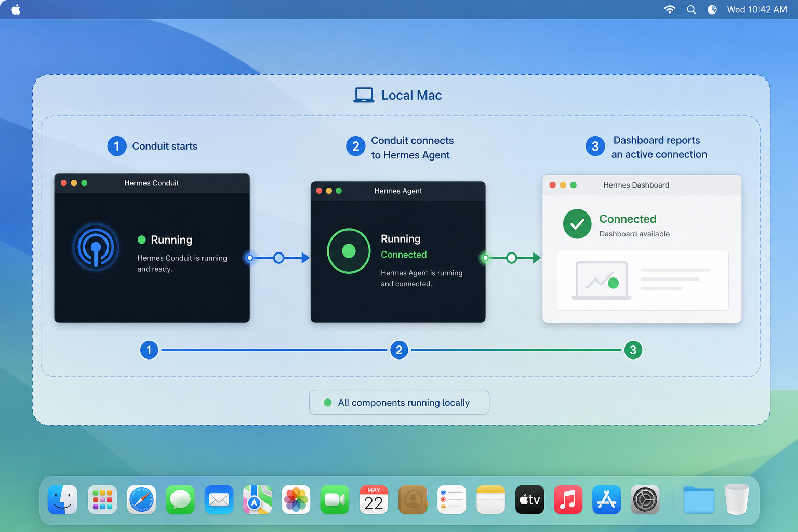Viewport: 798px width, 532px height.
Task: Click the Hermes Dashboard window title
Action: (636, 185)
